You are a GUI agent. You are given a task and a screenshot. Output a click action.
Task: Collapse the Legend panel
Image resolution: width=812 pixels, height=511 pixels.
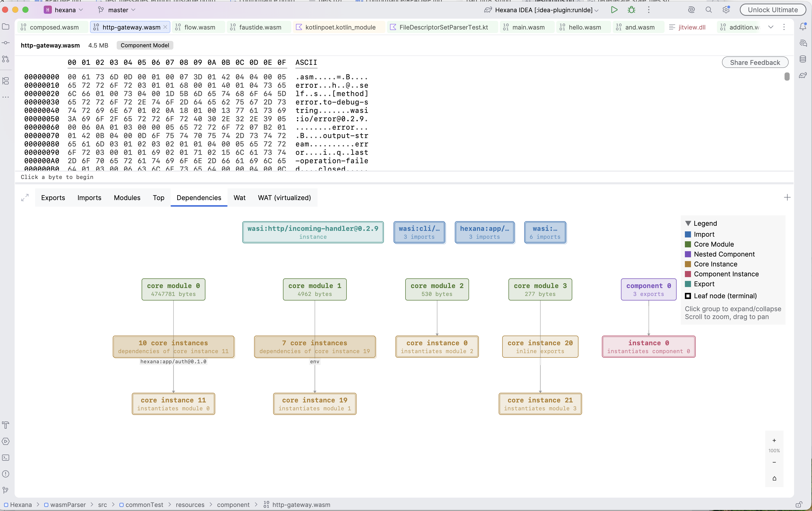[688, 223]
